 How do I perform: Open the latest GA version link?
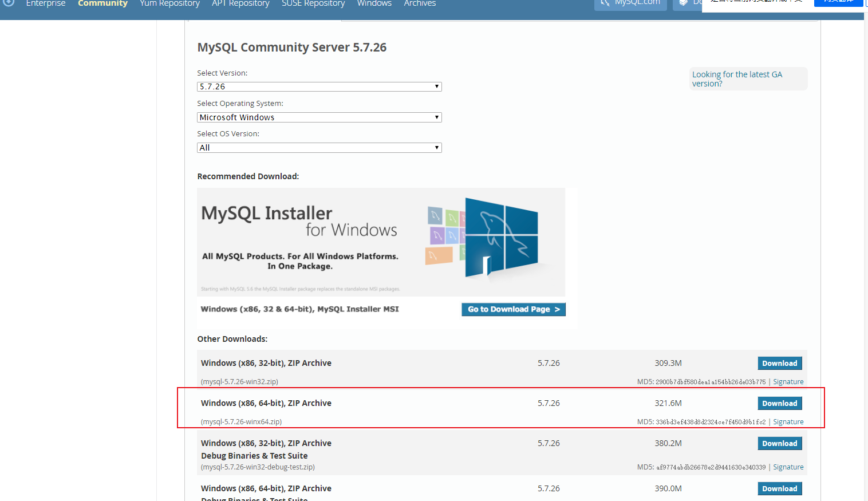tap(737, 78)
